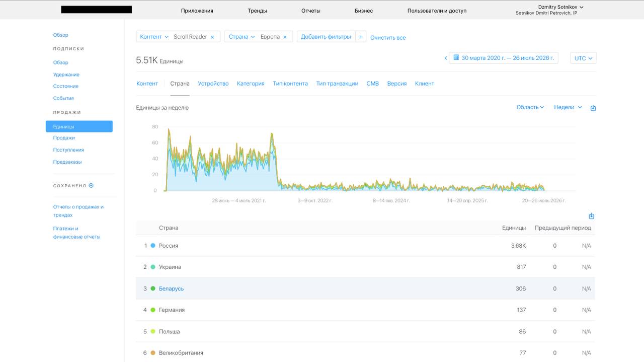Open Платежи и финансовые отчеты

(x=76, y=233)
